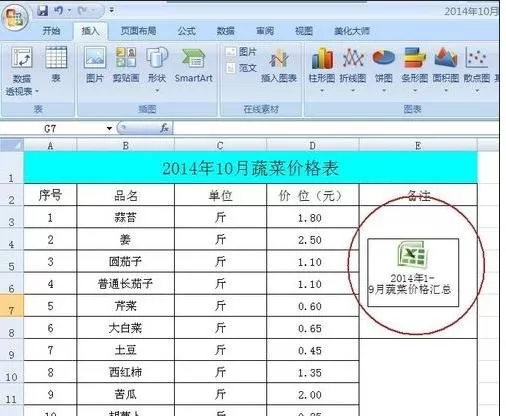The width and height of the screenshot is (506, 416).
Task: Click the 价位（元） header cell
Action: (313, 195)
